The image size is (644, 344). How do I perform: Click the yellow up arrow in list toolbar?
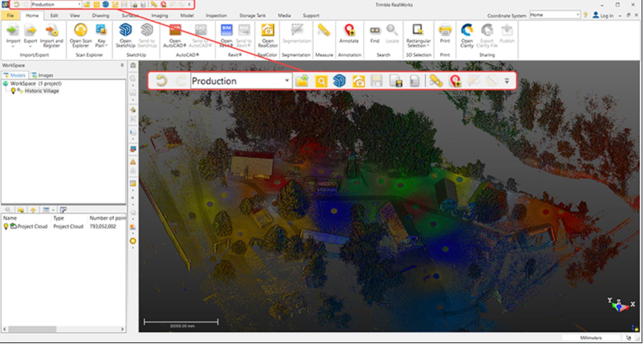pos(33,210)
